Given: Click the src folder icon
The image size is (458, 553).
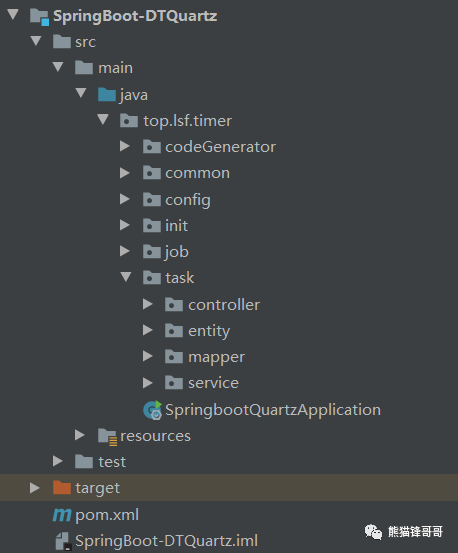Looking at the screenshot, I should [x=62, y=41].
